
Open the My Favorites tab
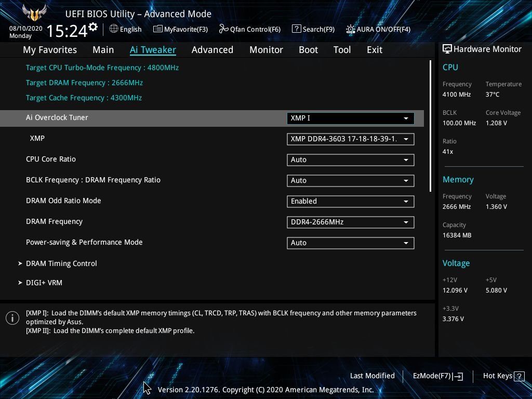[x=50, y=50]
